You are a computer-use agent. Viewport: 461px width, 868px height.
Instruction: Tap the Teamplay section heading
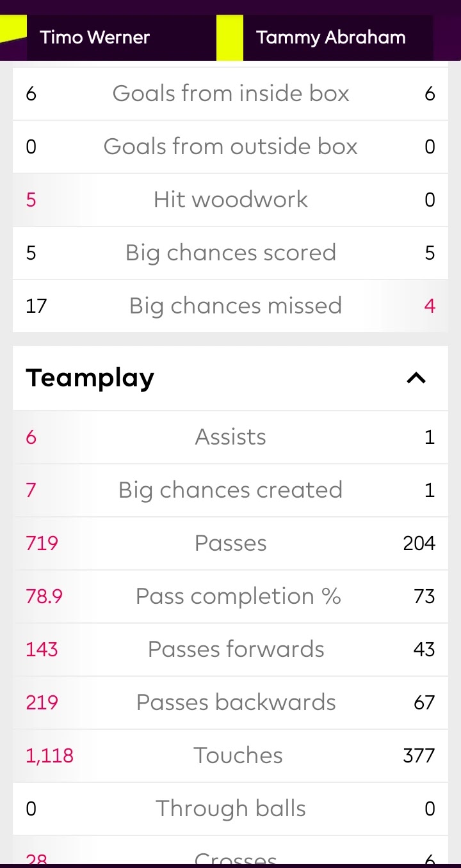pos(90,378)
